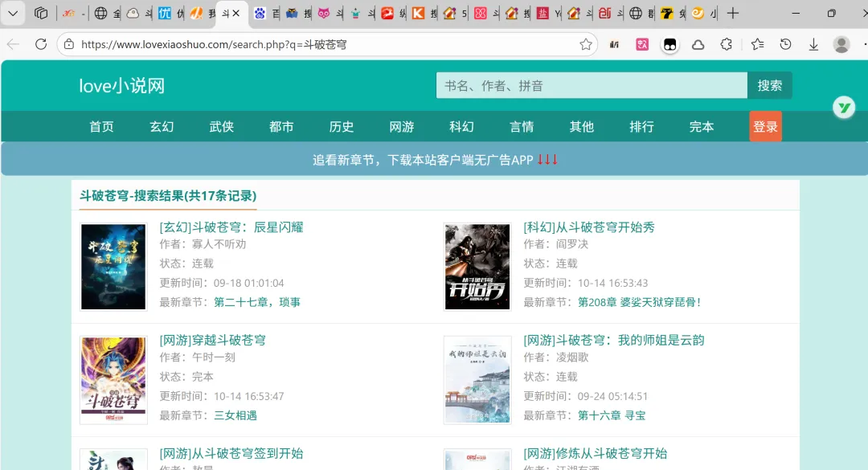The image size is (868, 470).
Task: Reload the current page
Action: 41,44
